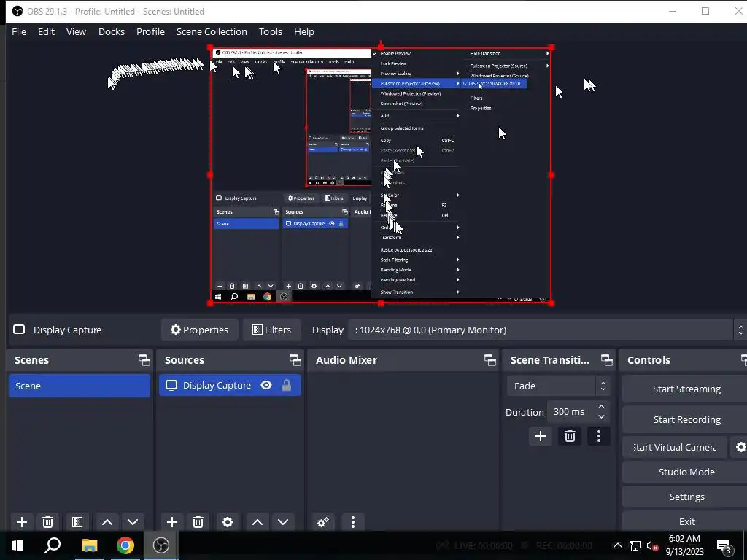Toggle the lock on Display Capture source
This screenshot has height=560, width=747.
pyautogui.click(x=286, y=385)
